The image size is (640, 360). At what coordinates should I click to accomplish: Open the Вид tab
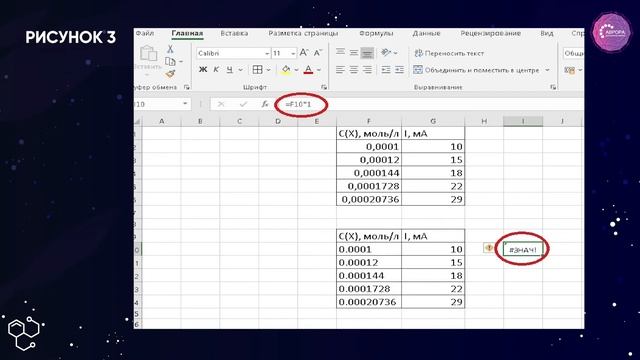click(x=547, y=33)
